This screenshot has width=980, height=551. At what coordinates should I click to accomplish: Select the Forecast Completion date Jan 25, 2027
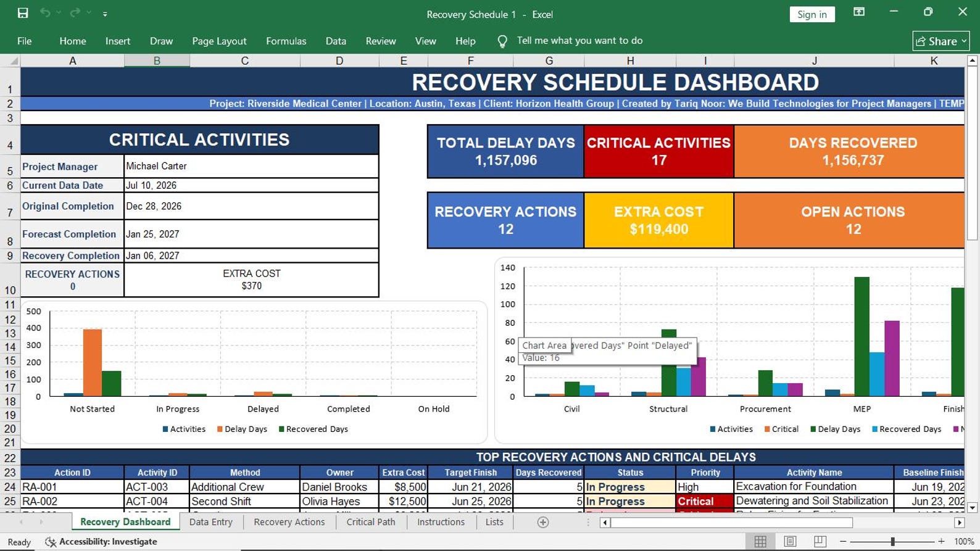click(251, 234)
